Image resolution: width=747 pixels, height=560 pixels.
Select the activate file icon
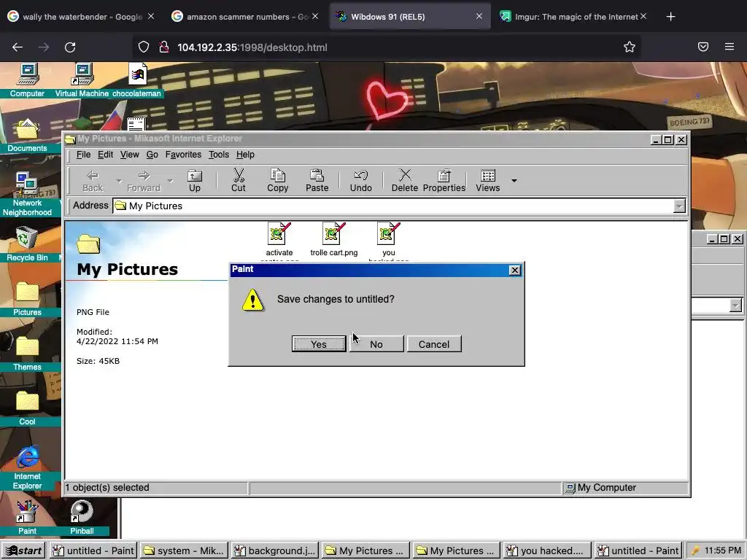(x=279, y=234)
